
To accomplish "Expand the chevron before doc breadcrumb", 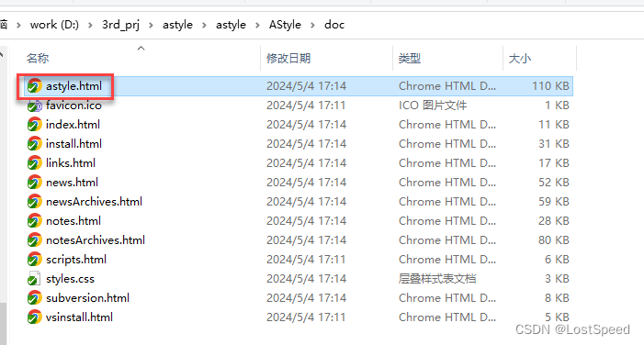I will [313, 25].
